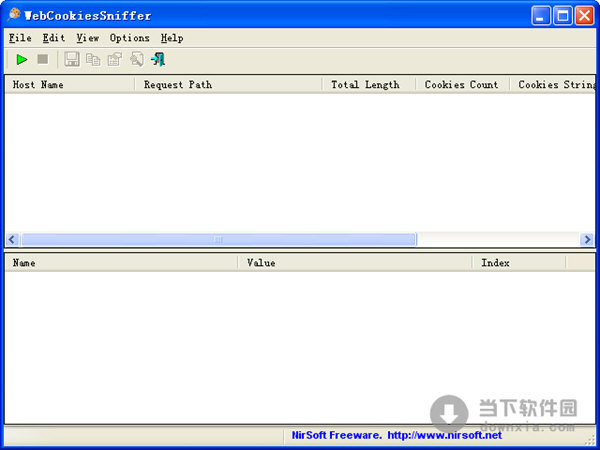
Task: Sort by the Cookies Count column header
Action: click(463, 85)
